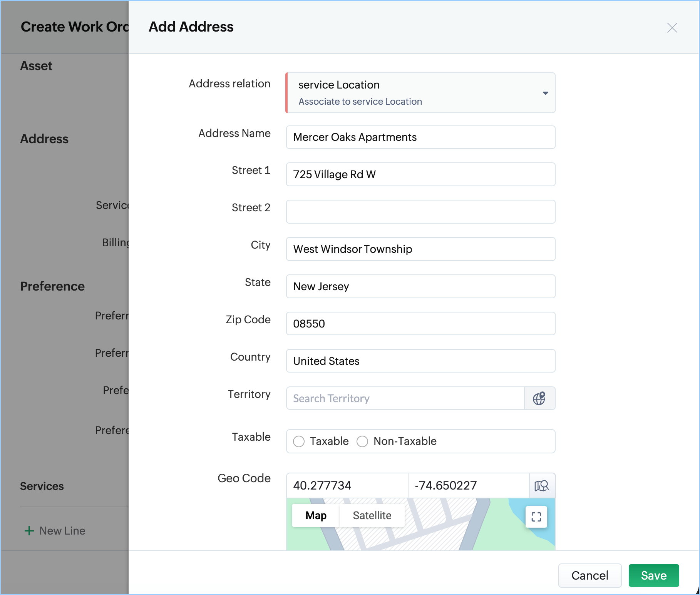
Task: Expand the Address relation dropdown
Action: pos(420,93)
